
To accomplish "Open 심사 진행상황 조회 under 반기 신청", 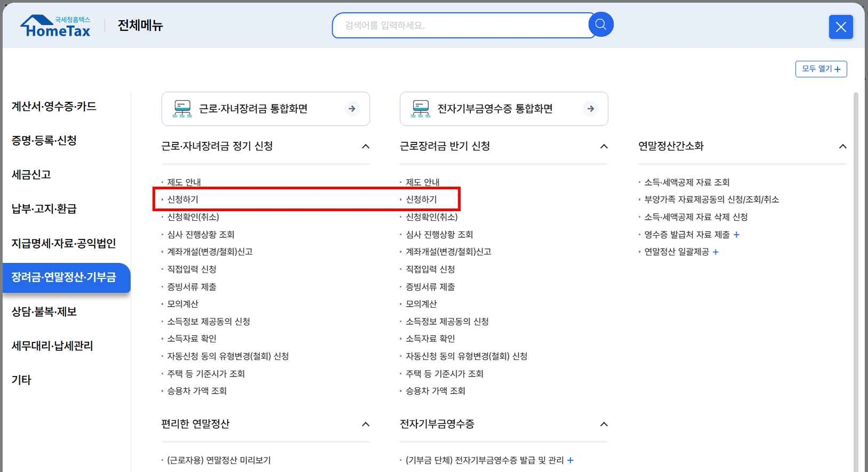I will point(439,235).
